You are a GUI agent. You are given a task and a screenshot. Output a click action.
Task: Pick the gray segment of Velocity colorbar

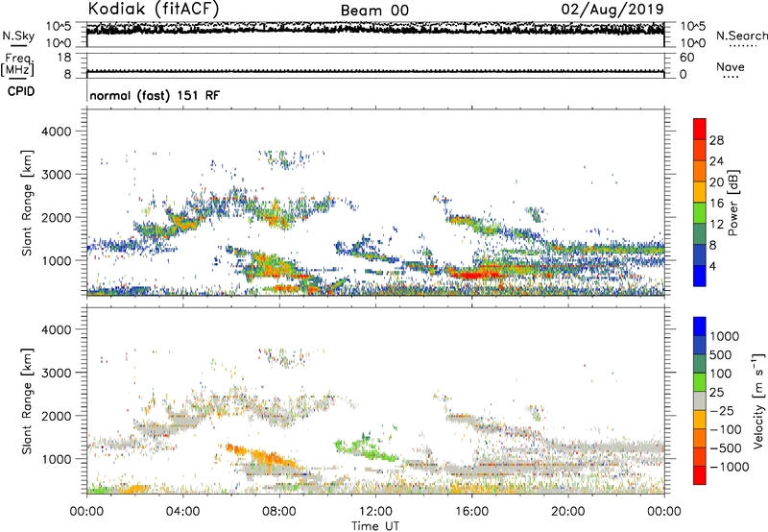[700, 401]
